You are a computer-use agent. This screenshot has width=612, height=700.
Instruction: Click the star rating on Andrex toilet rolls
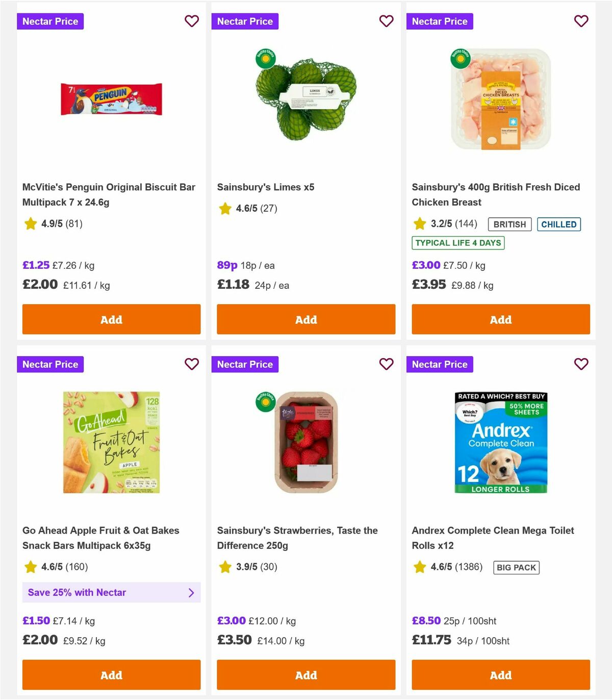419,567
